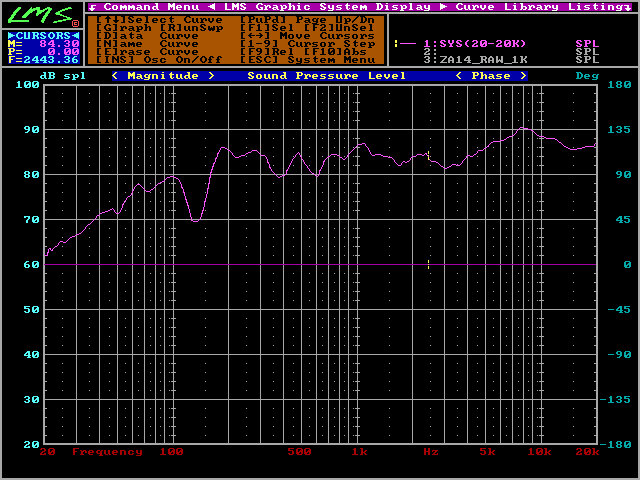Screen dimensions: 640x480
Task: Click the P= 0.00 cursor value
Action: pyautogui.click(x=43, y=52)
